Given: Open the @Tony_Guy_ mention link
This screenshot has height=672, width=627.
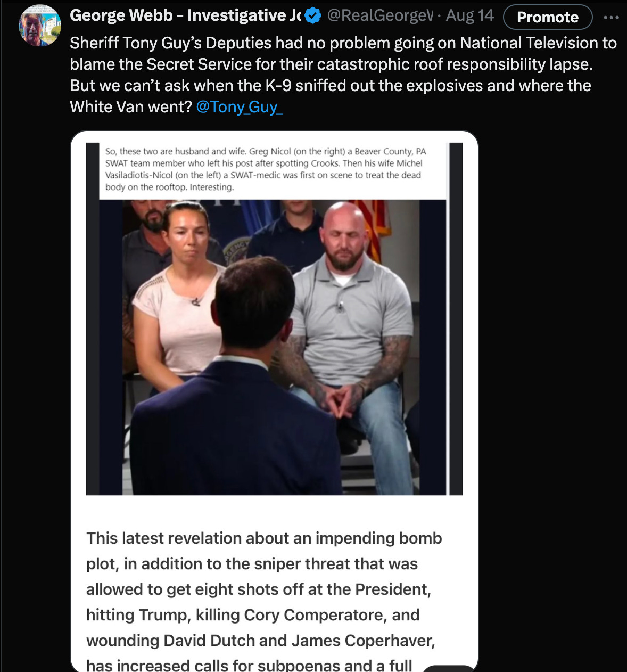Looking at the screenshot, I should click(x=240, y=107).
